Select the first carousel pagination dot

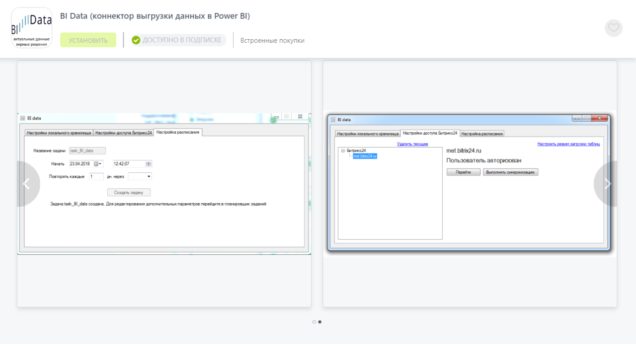coord(314,322)
